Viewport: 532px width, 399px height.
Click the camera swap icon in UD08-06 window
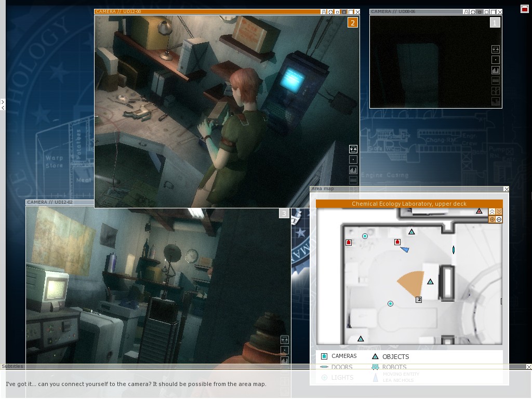pos(495,49)
